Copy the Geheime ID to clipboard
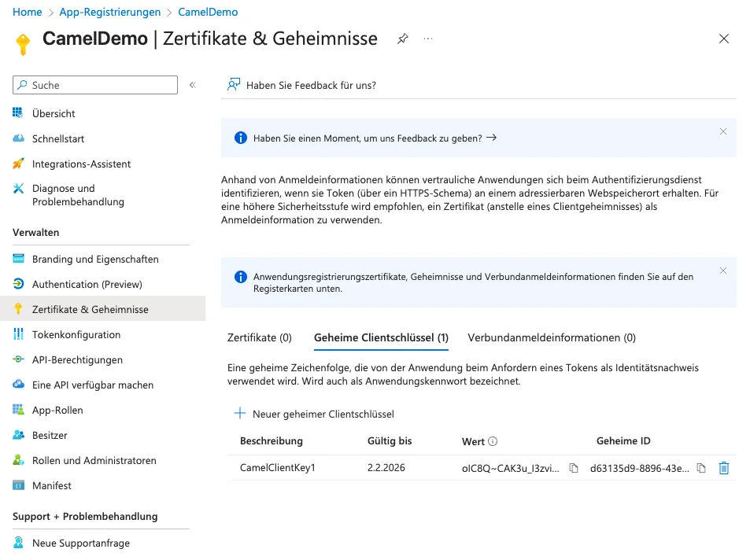The width and height of the screenshot is (750, 560). [701, 468]
